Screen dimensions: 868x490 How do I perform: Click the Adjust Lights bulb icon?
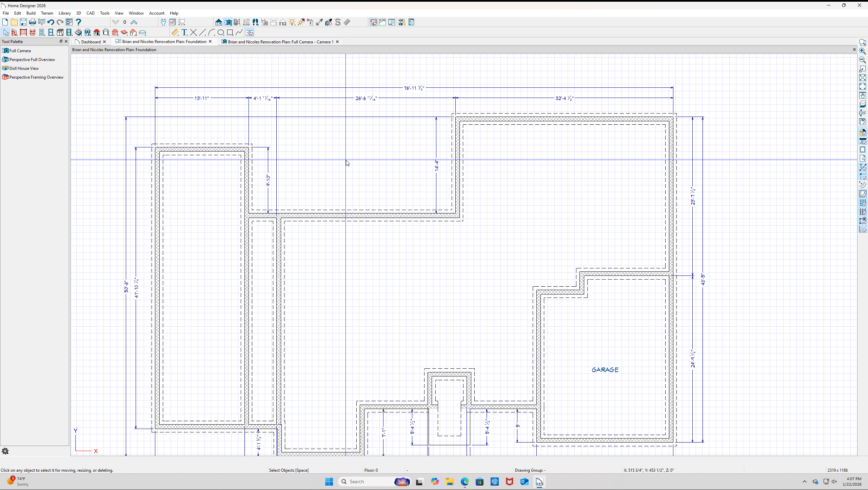pos(292,22)
